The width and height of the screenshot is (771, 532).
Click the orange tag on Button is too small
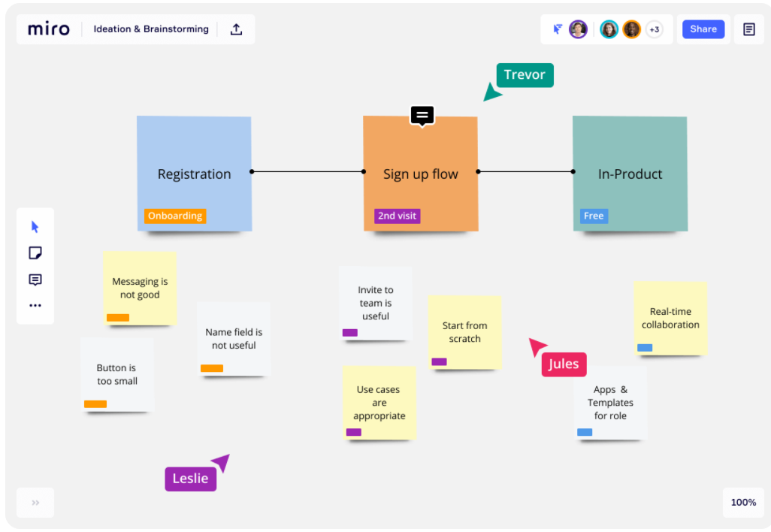click(x=95, y=404)
